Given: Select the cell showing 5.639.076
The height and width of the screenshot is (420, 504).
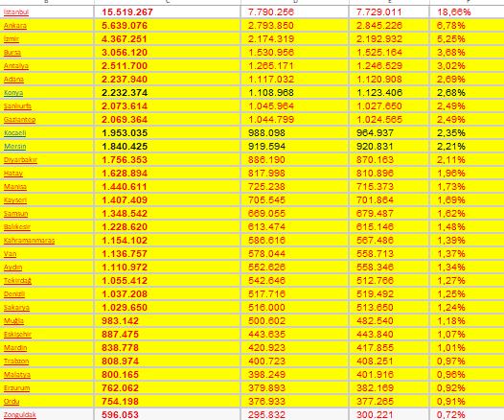Looking at the screenshot, I should (x=167, y=25).
